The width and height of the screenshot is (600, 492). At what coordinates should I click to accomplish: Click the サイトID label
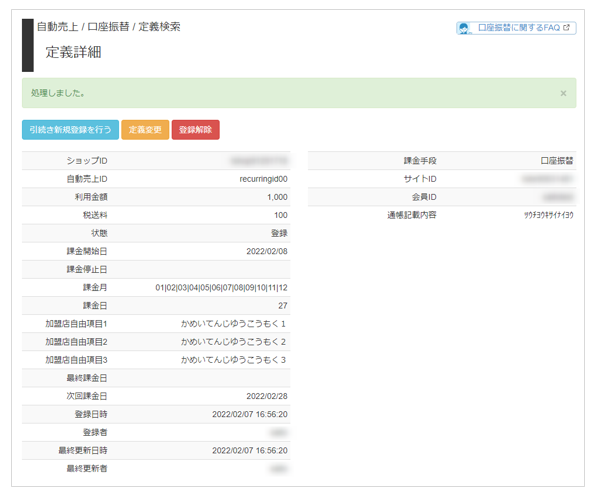click(420, 179)
